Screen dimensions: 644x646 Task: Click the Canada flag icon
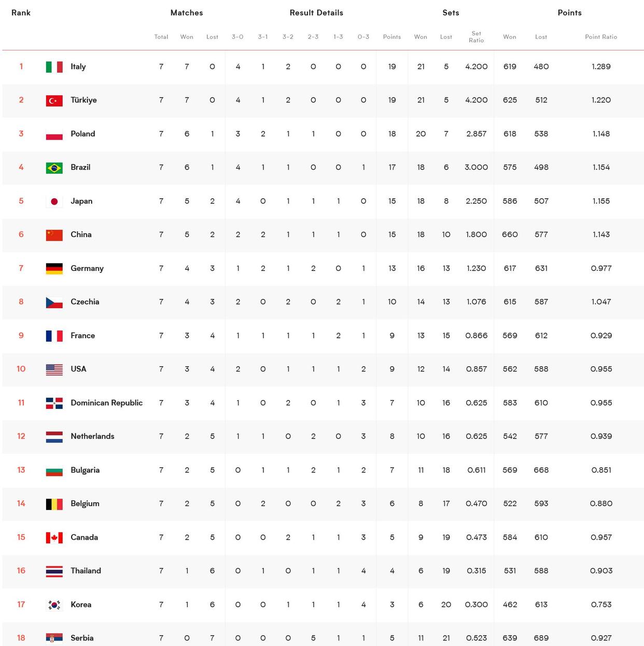[x=54, y=537]
